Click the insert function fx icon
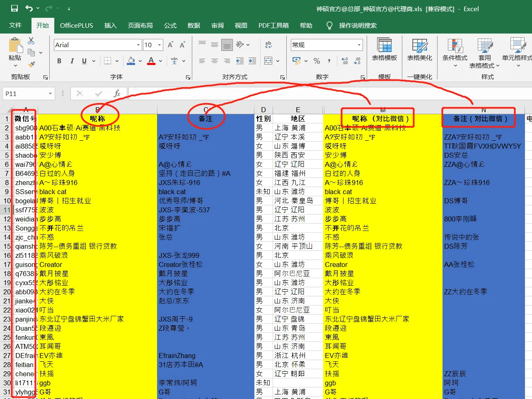 pos(117,94)
